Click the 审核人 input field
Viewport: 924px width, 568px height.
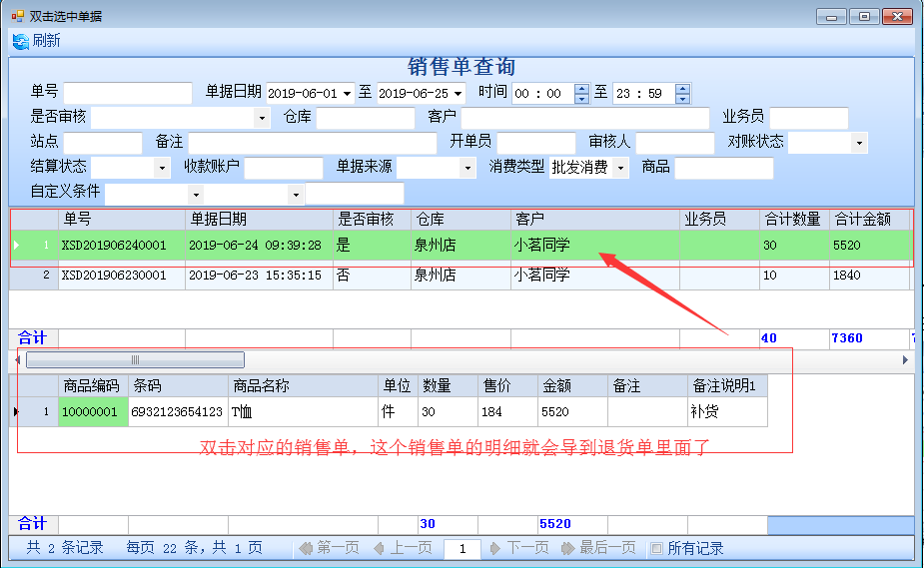pos(675,143)
